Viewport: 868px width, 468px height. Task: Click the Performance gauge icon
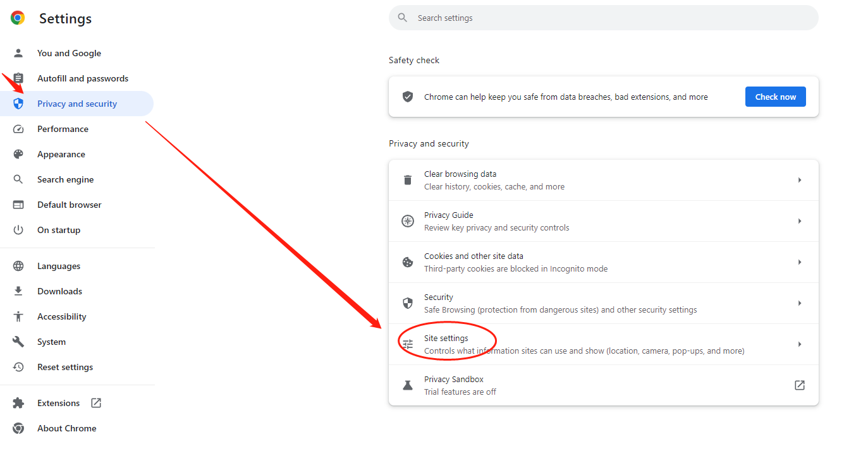click(x=18, y=129)
